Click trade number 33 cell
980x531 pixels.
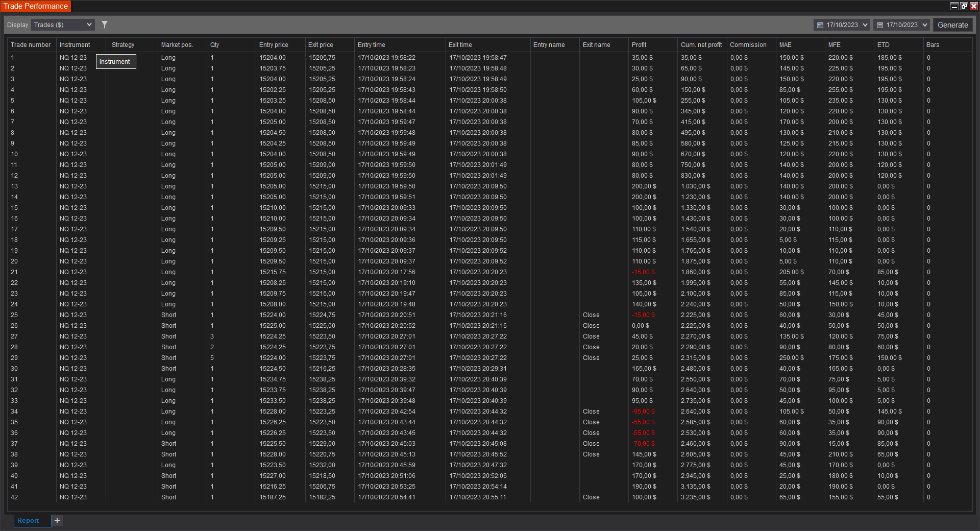pos(14,401)
